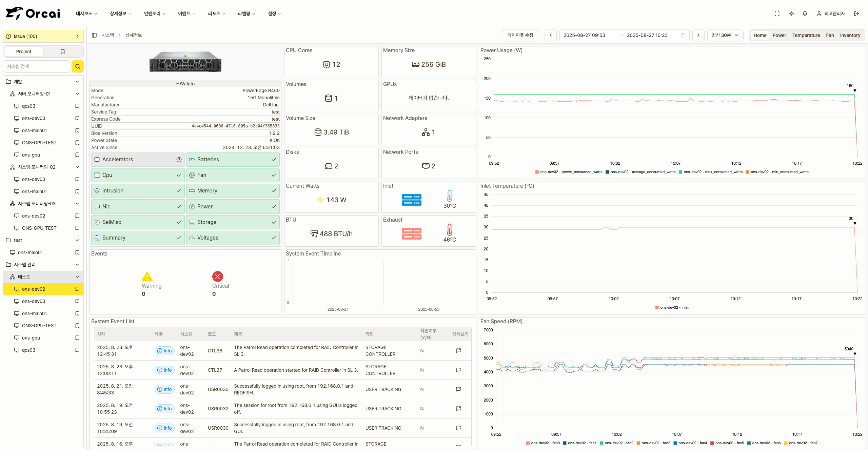
Task: Toggle bookmark on selected ons-dev02 item
Action: click(77, 289)
